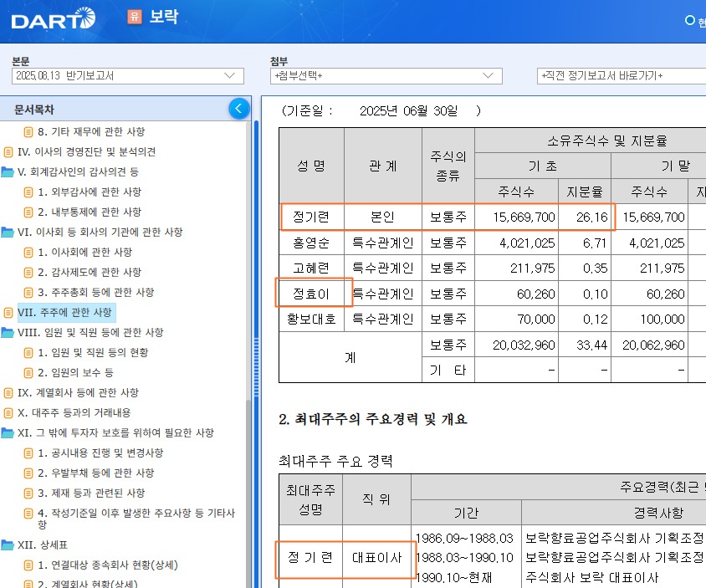706x588 pixels.
Task: Click document icon beside IX. 계열회사 등에 관한 사항
Action: (8, 393)
